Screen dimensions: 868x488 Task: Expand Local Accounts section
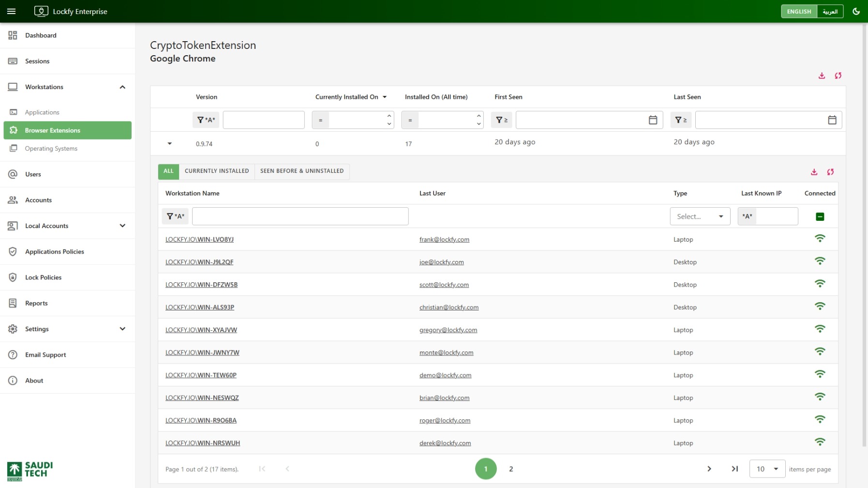pos(122,226)
